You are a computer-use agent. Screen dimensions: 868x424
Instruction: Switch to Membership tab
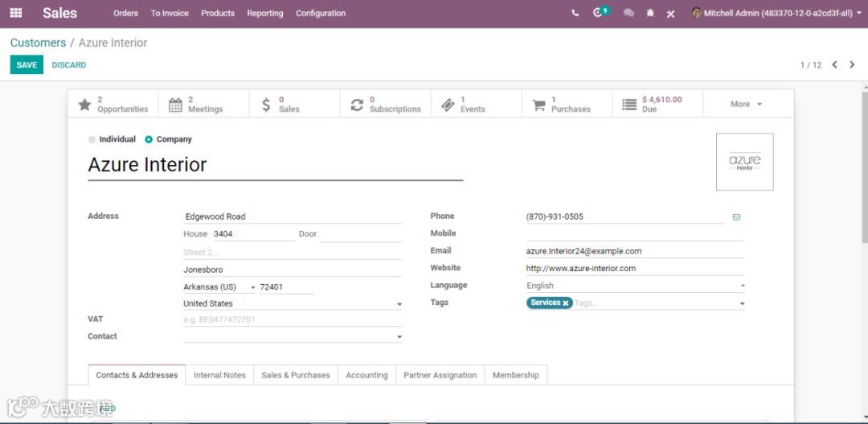click(515, 375)
